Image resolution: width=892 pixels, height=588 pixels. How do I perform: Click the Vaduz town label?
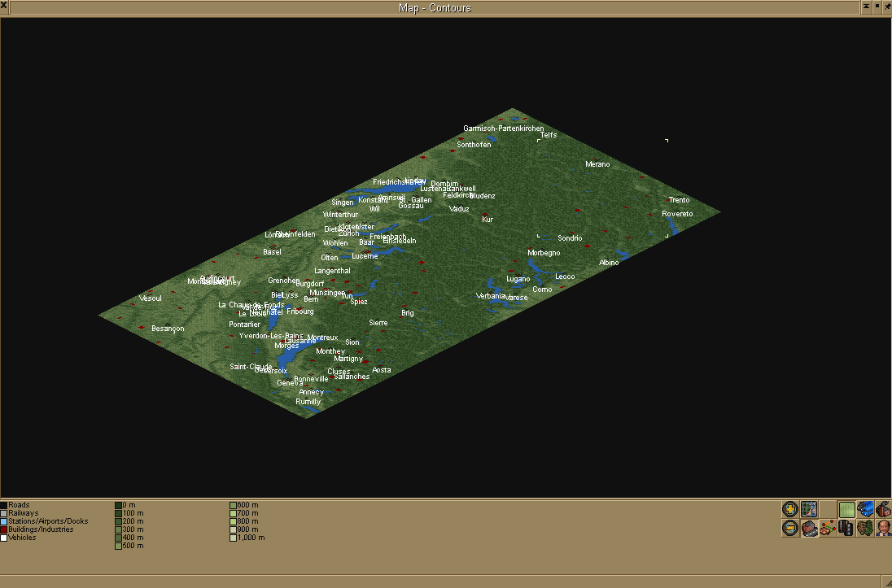pos(459,209)
